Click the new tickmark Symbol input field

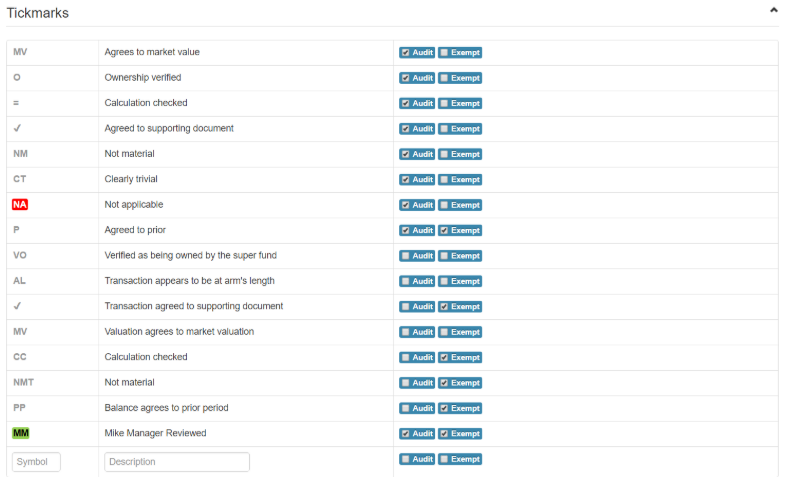[x=37, y=462]
